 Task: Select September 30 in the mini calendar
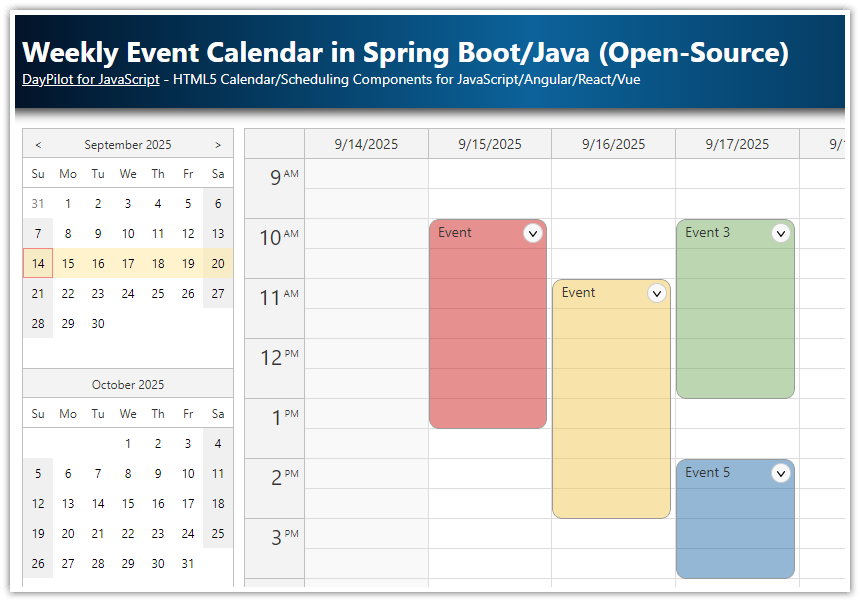(x=97, y=323)
